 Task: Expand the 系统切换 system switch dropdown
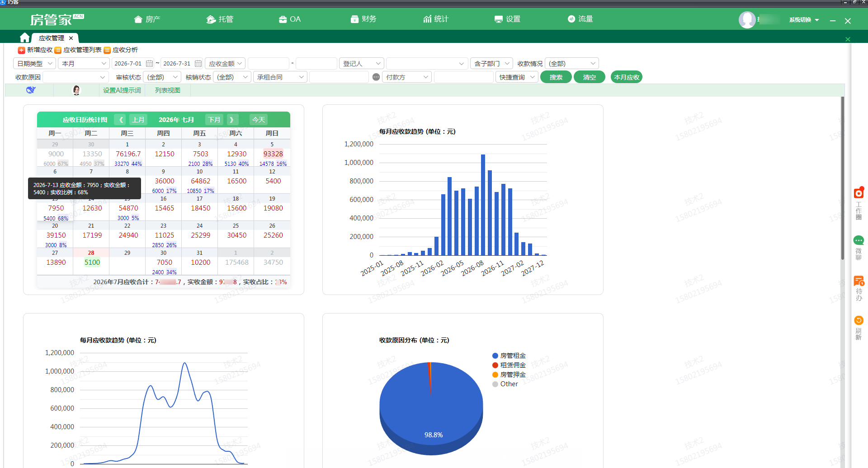804,19
